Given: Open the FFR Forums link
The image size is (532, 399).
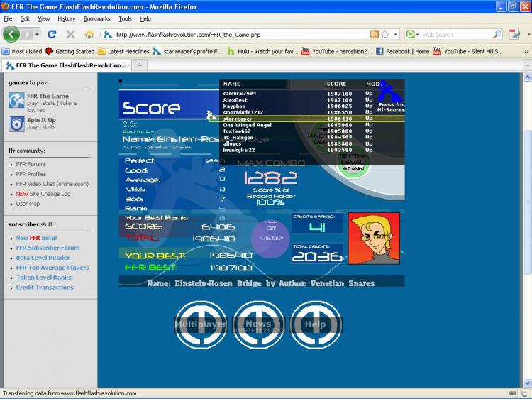Looking at the screenshot, I should 31,164.
